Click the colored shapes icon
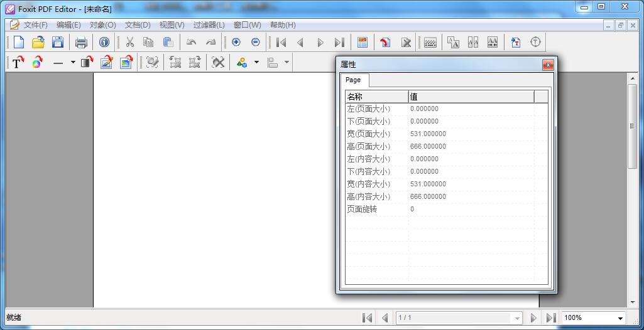 click(x=242, y=63)
